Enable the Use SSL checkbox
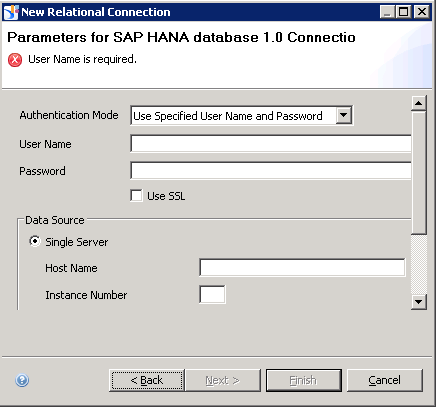Screen dimensions: 436x407 pos(136,196)
